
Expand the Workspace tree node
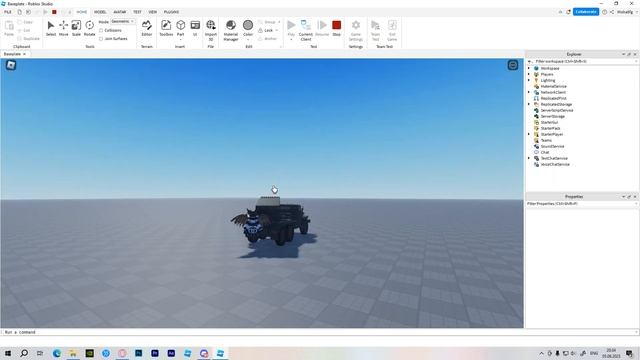tap(529, 68)
